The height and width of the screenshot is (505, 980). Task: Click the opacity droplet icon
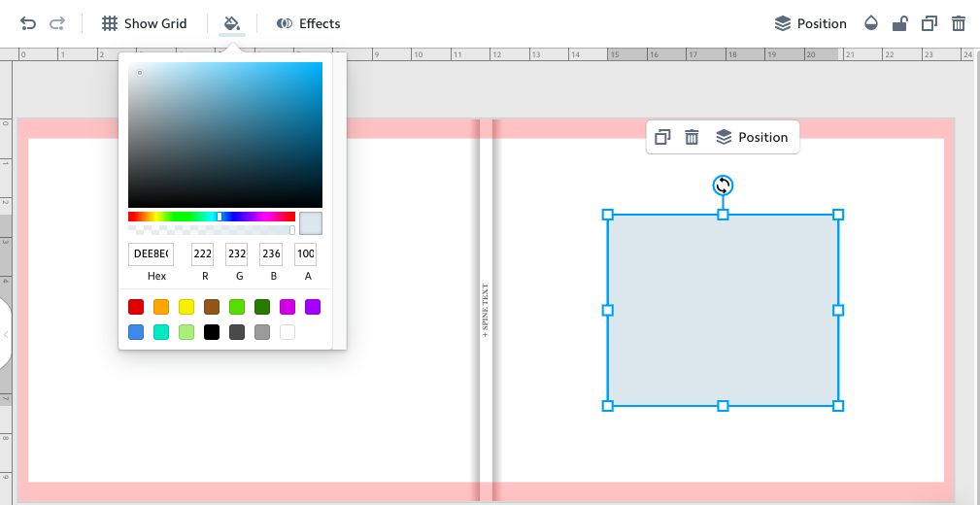click(x=870, y=23)
